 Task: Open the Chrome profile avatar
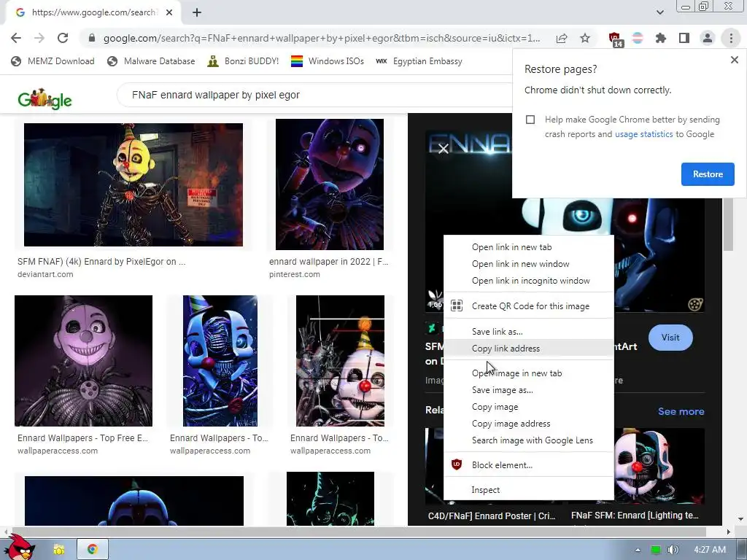(708, 38)
